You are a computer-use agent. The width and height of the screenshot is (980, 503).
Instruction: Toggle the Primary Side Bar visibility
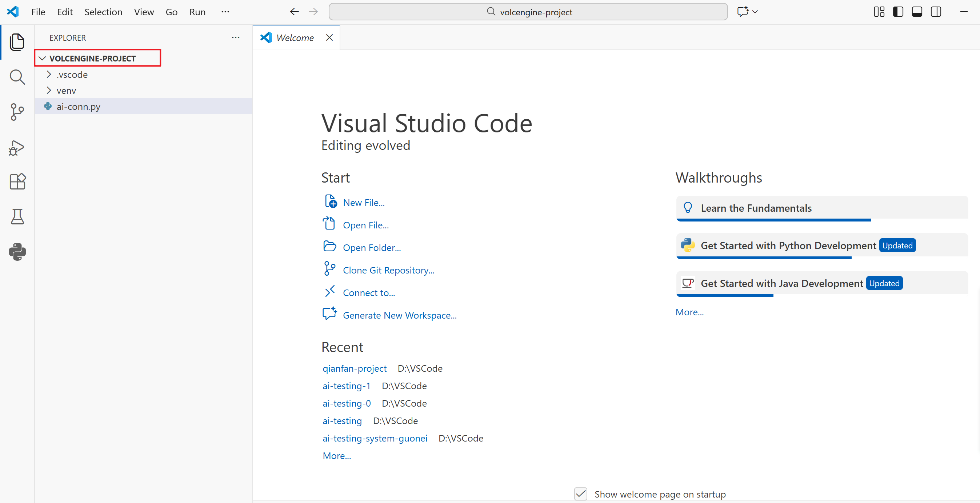(898, 12)
